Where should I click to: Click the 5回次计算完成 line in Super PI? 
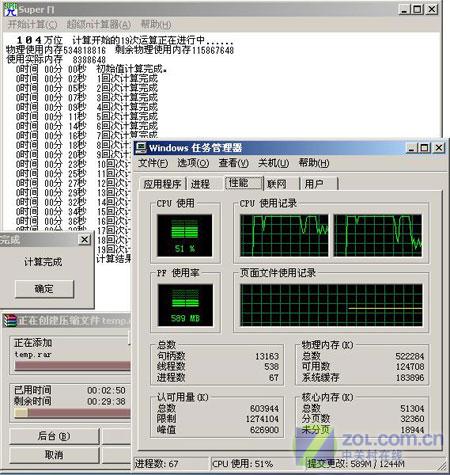point(87,117)
